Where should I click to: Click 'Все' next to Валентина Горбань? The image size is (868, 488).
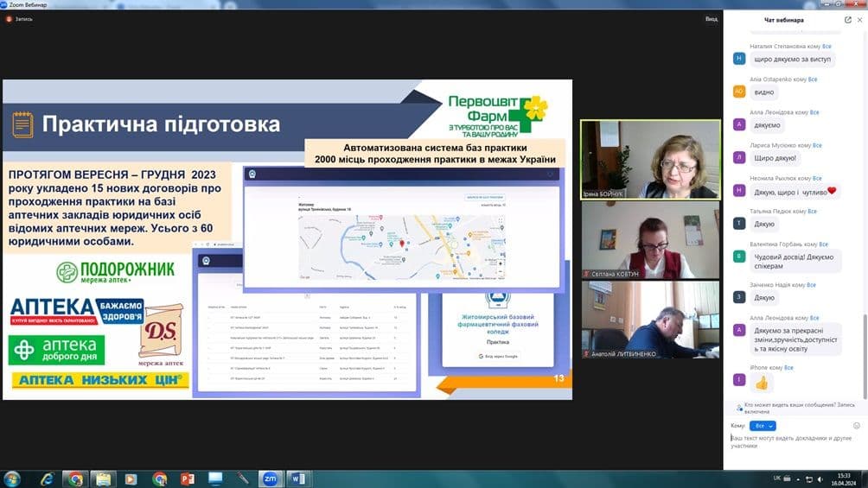coord(824,244)
